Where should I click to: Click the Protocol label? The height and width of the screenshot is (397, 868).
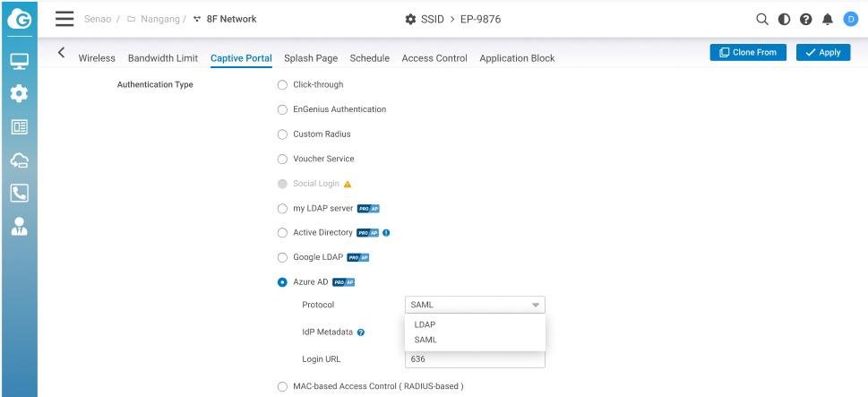pos(318,305)
